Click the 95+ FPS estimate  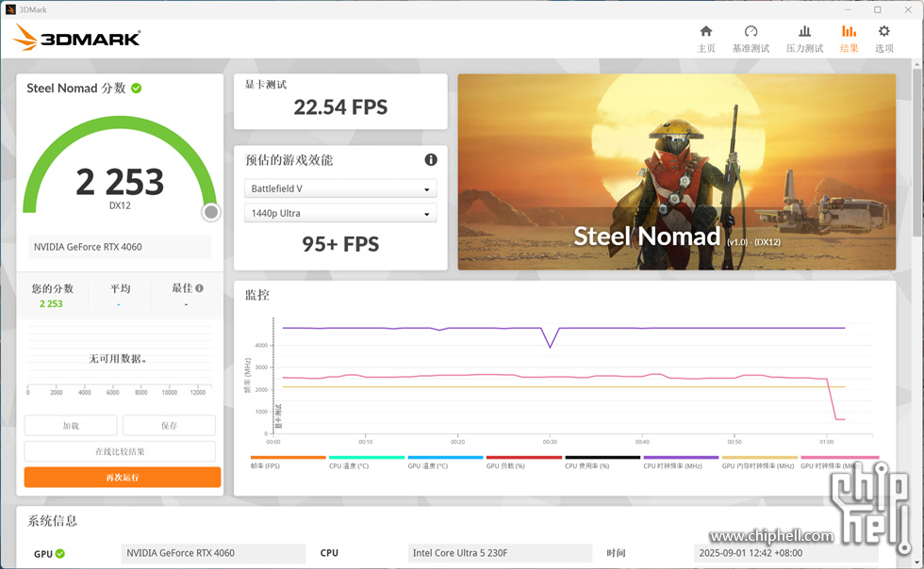(340, 244)
